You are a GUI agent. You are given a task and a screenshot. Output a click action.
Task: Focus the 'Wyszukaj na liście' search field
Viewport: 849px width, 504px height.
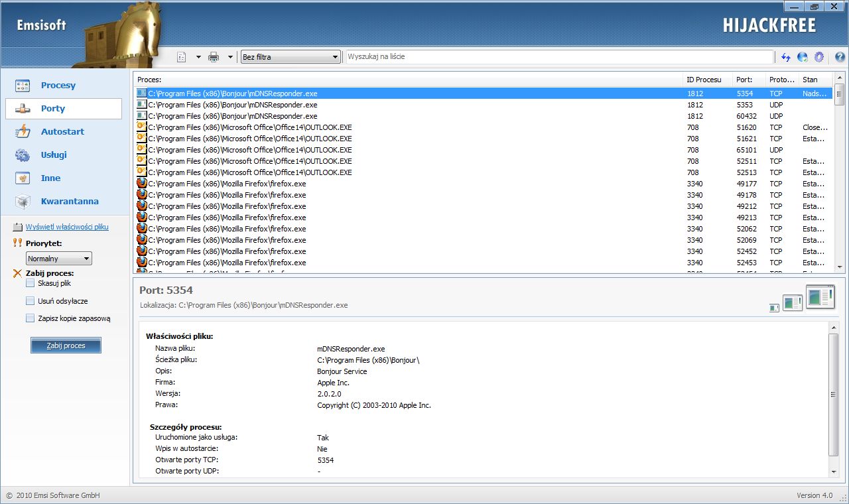(x=559, y=57)
